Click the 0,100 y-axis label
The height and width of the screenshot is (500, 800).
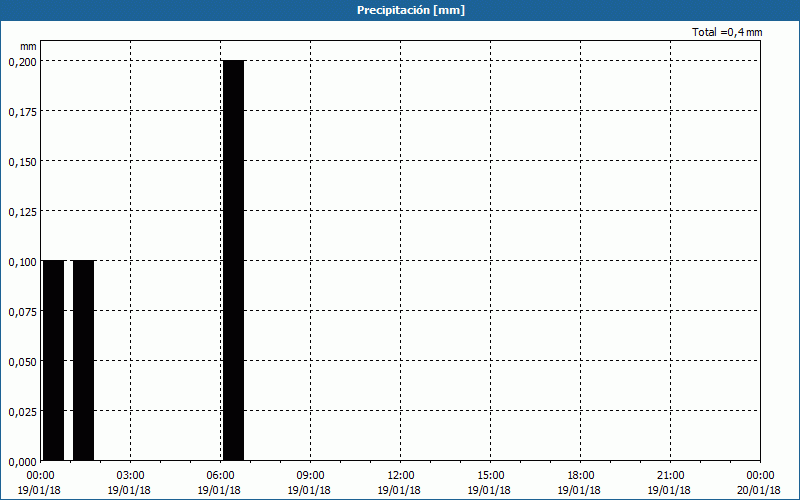click(x=22, y=262)
